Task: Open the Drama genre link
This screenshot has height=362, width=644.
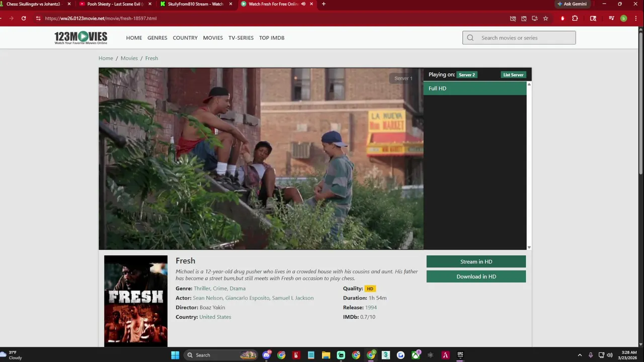Action: click(x=237, y=289)
